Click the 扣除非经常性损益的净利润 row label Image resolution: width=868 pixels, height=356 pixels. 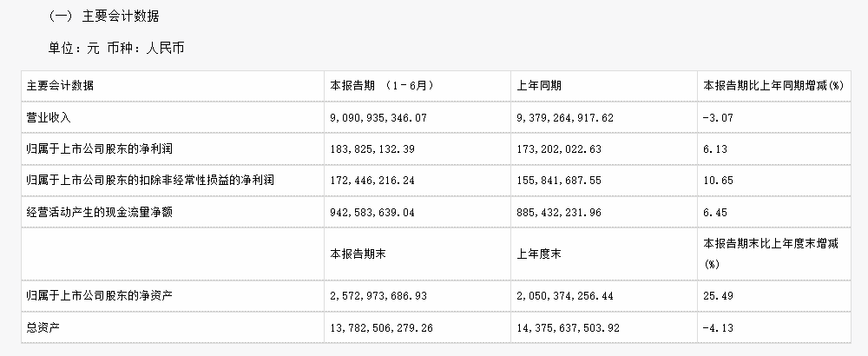(150, 181)
